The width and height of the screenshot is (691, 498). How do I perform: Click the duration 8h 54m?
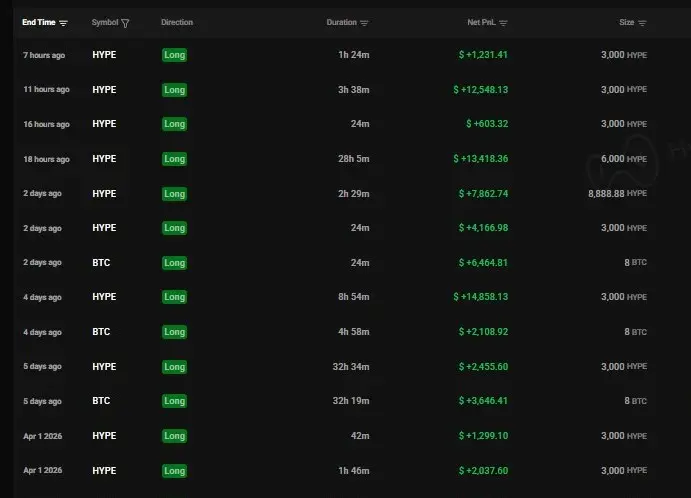[x=353, y=297]
